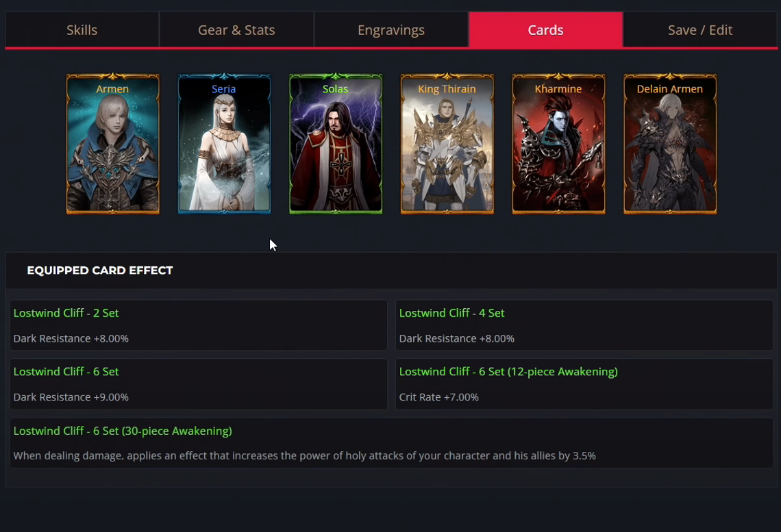Screen dimensions: 781x532
Task: Click Lostwind Cliff 6 Set 30-piece Awakening title
Action: point(123,431)
